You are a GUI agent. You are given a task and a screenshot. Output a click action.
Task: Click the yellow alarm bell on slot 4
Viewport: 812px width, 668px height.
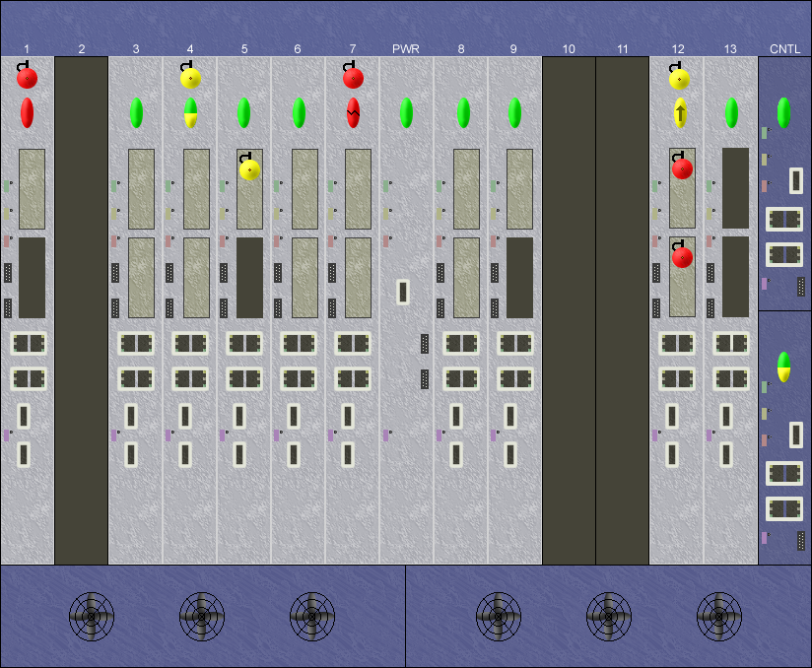coord(190,78)
